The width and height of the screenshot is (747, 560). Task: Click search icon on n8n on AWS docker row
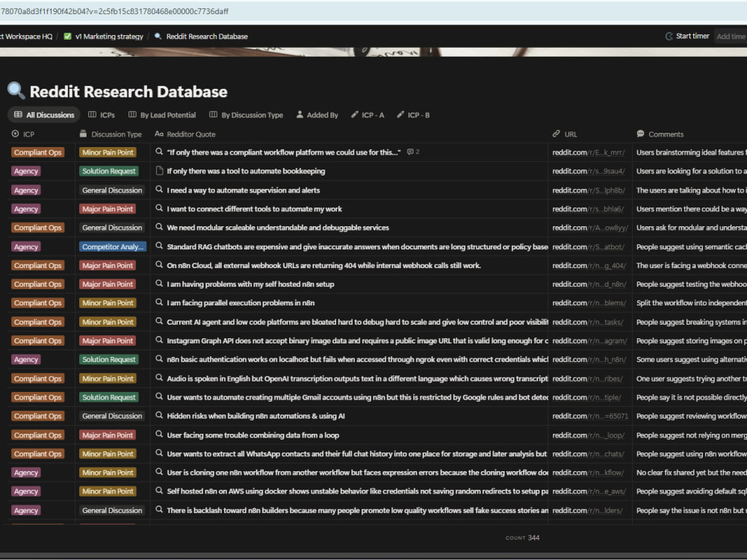(159, 490)
